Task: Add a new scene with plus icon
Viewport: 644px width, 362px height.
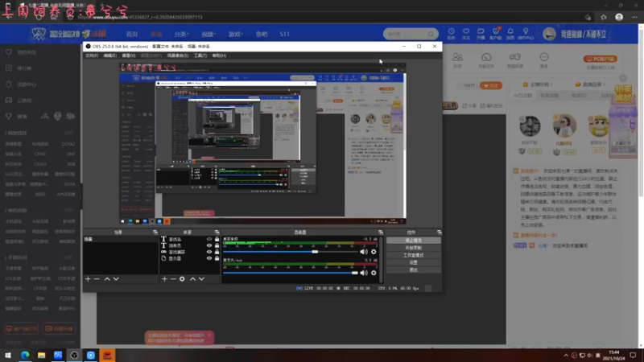Action: tap(87, 278)
